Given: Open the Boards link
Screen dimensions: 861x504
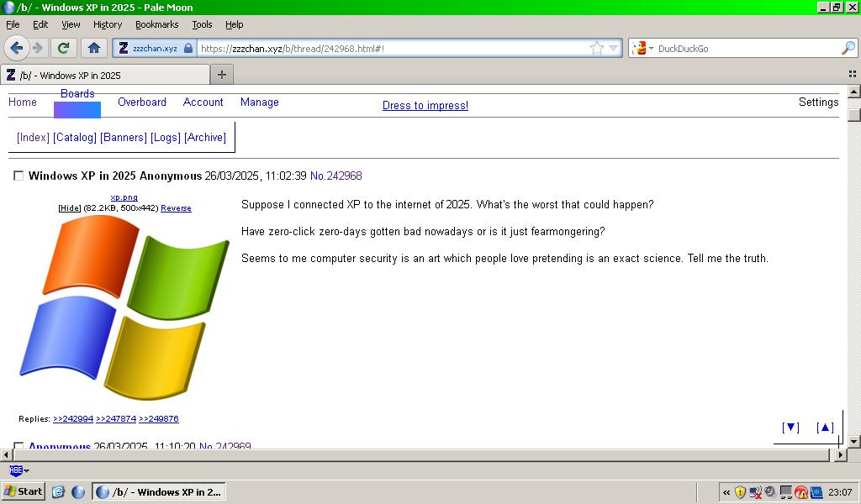Looking at the screenshot, I should pos(77,93).
